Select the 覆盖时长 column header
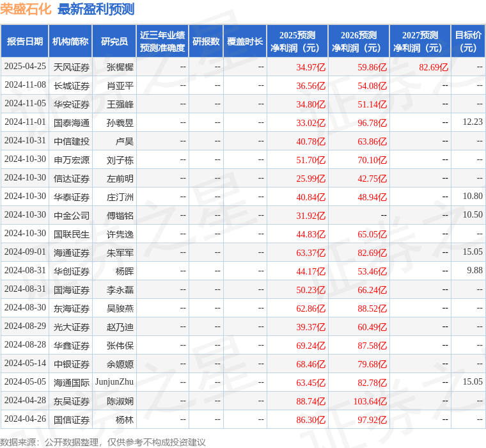This screenshot has height=448, width=486. 245,41
